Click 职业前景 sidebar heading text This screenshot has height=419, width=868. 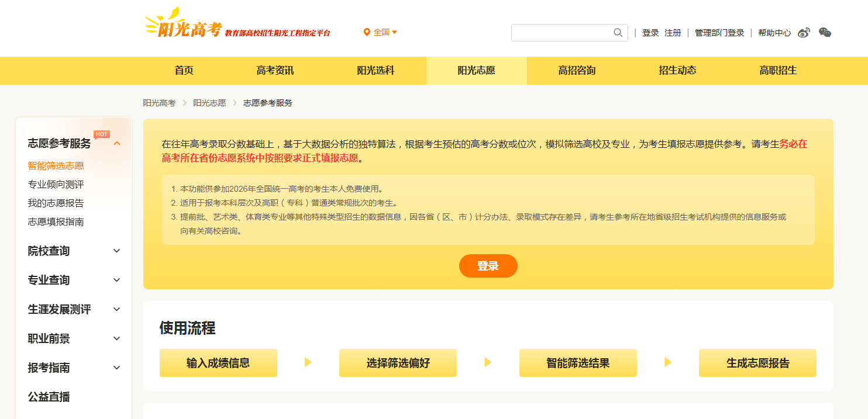click(x=49, y=338)
